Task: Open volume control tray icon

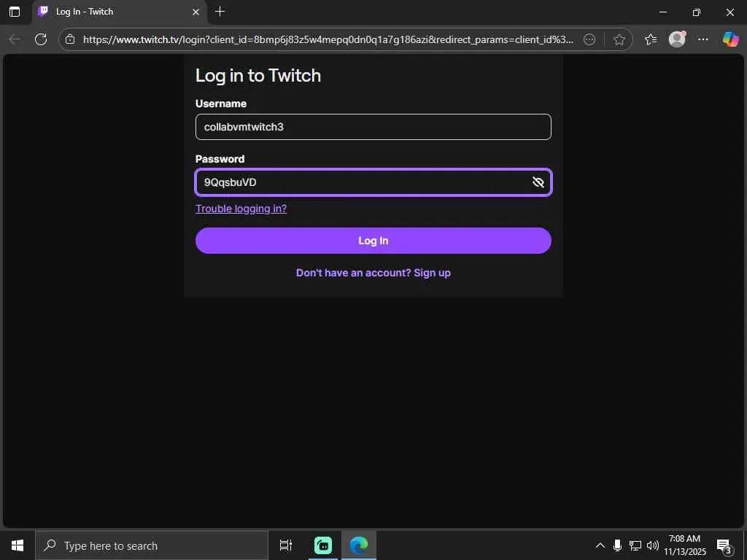Action: point(653,545)
